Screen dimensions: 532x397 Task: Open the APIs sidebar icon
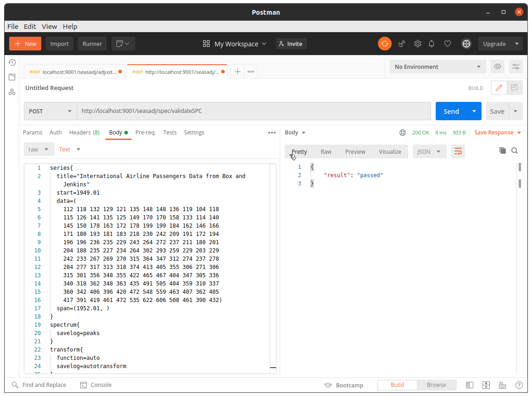tap(12, 92)
